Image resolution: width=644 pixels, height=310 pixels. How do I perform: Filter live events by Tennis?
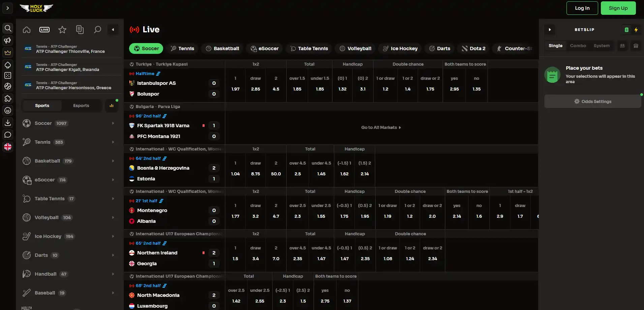click(x=183, y=48)
